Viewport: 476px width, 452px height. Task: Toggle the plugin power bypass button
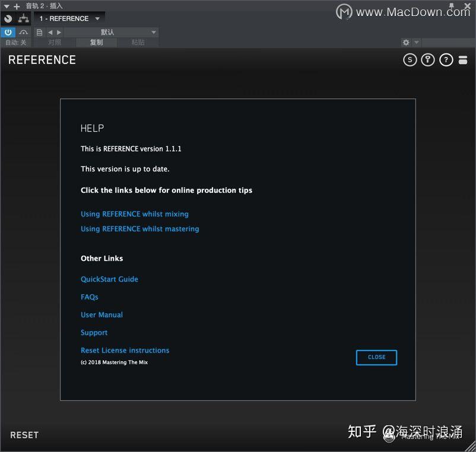(x=8, y=32)
